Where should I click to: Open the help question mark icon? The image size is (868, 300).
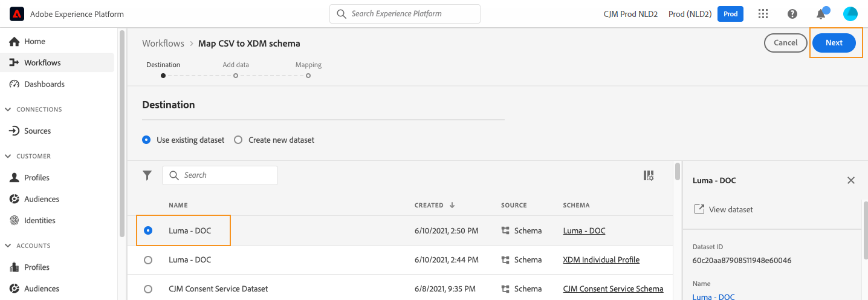(792, 14)
